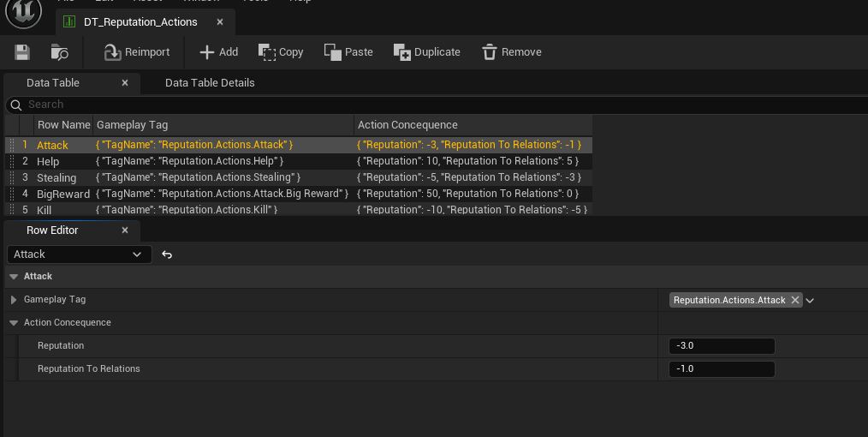Click the Save asset floppy disk icon

pyautogui.click(x=22, y=52)
